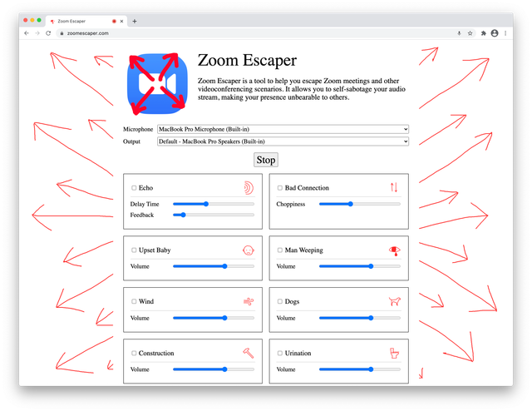Open the Chrome three-dot menu

(x=505, y=33)
